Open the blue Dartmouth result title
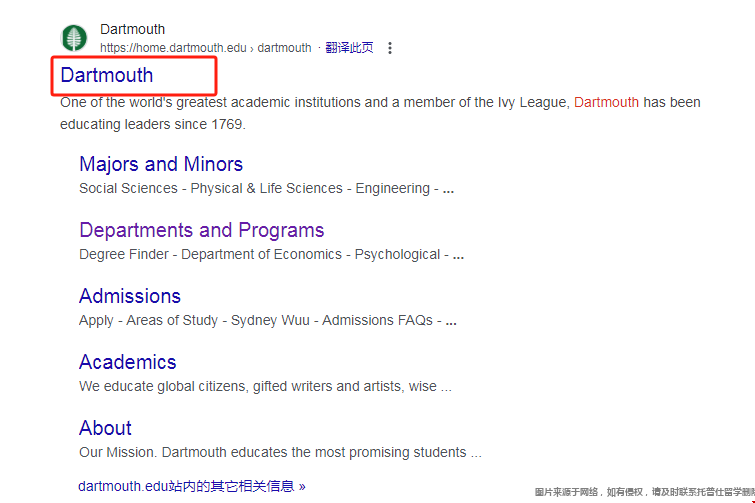Image resolution: width=755 pixels, height=503 pixels. pos(107,75)
